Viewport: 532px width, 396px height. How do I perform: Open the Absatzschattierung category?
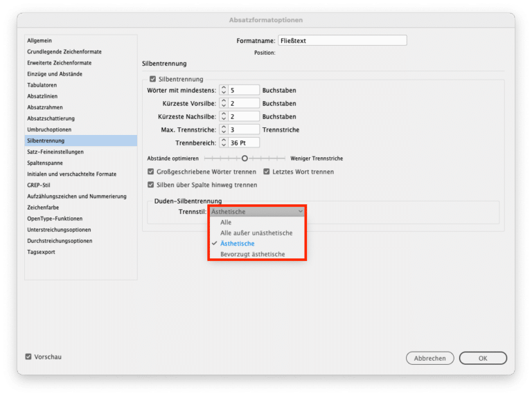coord(81,118)
